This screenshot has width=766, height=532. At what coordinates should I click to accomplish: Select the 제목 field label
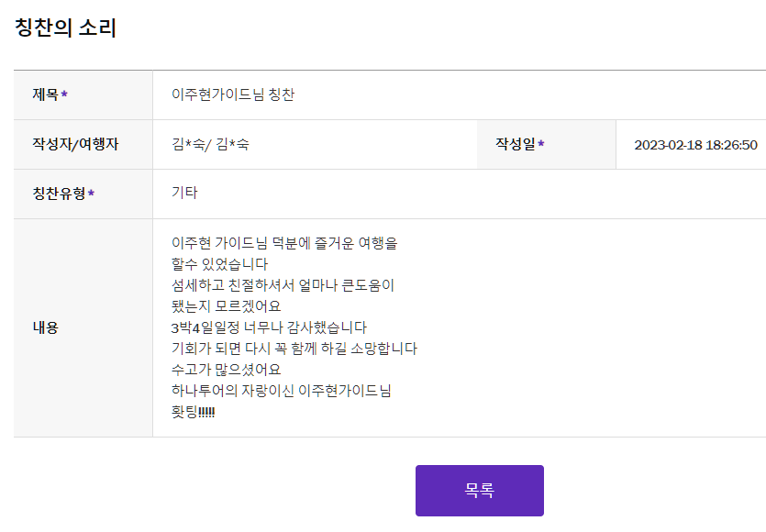point(50,94)
